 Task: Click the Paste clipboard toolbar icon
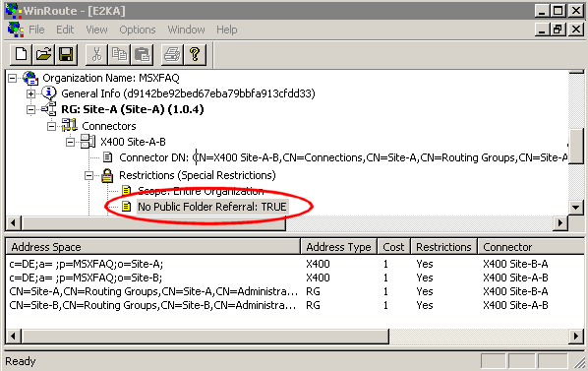(x=142, y=54)
